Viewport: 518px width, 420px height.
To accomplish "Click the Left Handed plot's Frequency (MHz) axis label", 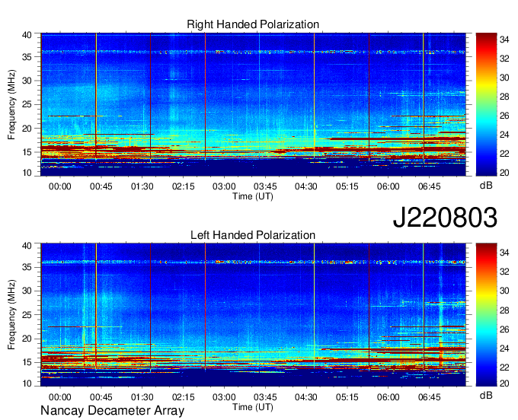I will click(x=11, y=315).
